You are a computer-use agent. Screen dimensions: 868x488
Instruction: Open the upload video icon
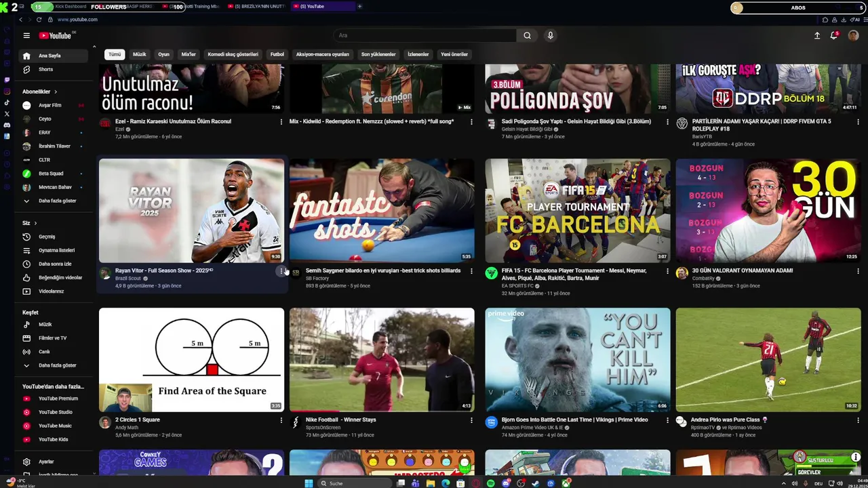pyautogui.click(x=817, y=35)
